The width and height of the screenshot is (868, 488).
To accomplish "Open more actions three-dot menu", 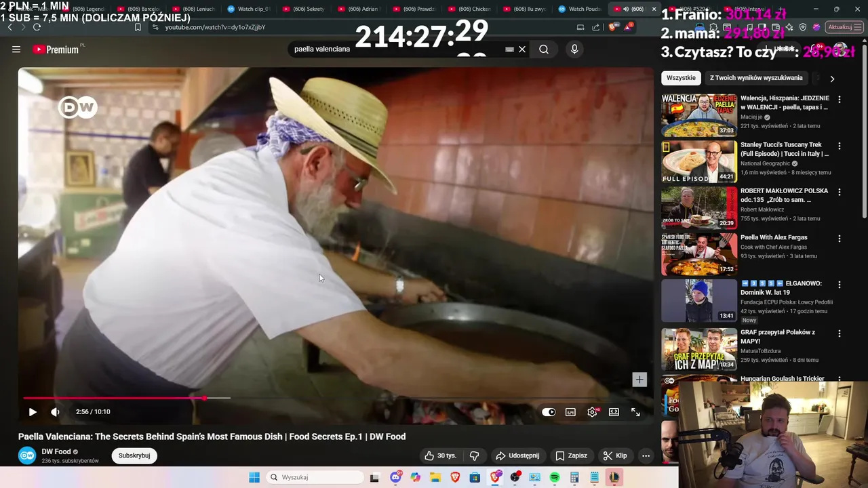I will pyautogui.click(x=646, y=455).
